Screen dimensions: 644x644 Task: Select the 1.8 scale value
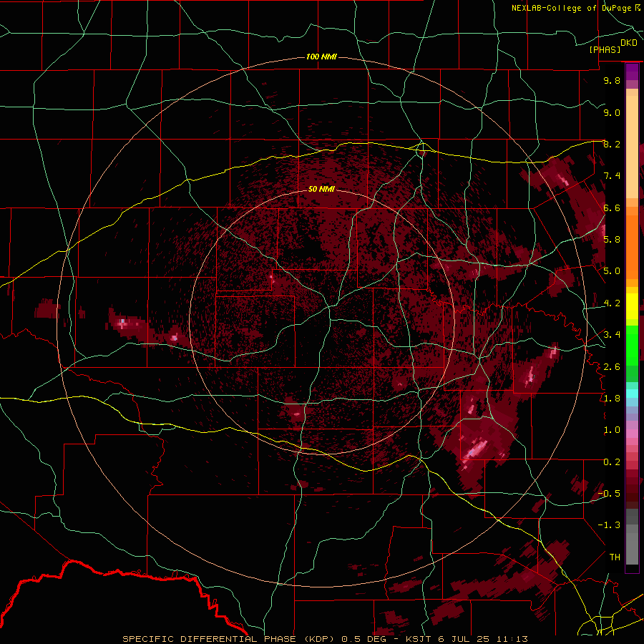(612, 399)
